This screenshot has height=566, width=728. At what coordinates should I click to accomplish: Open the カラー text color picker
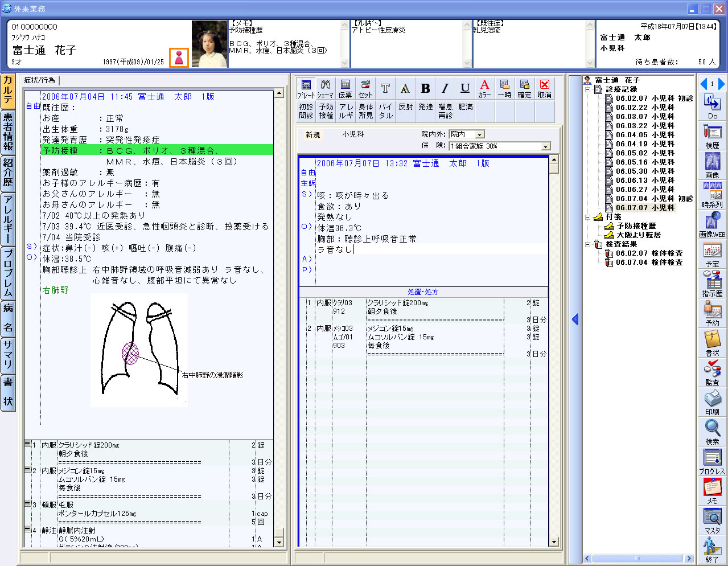coord(484,89)
